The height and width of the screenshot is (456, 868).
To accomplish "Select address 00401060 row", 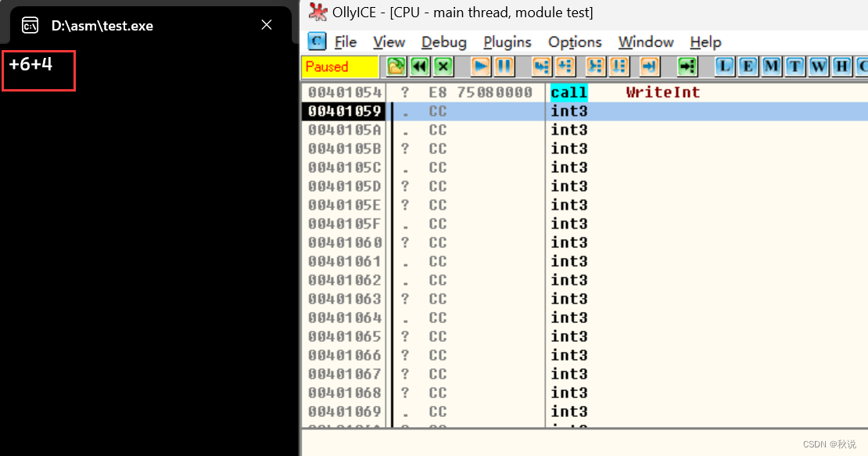I will coord(344,243).
